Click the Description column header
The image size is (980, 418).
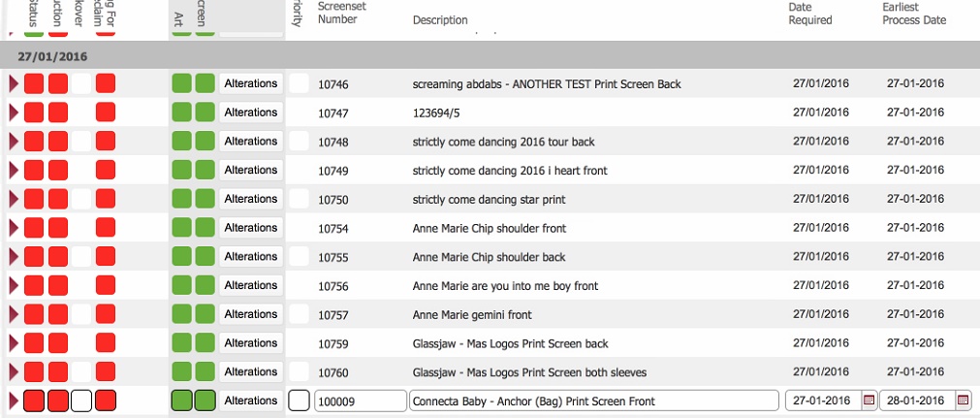click(440, 20)
